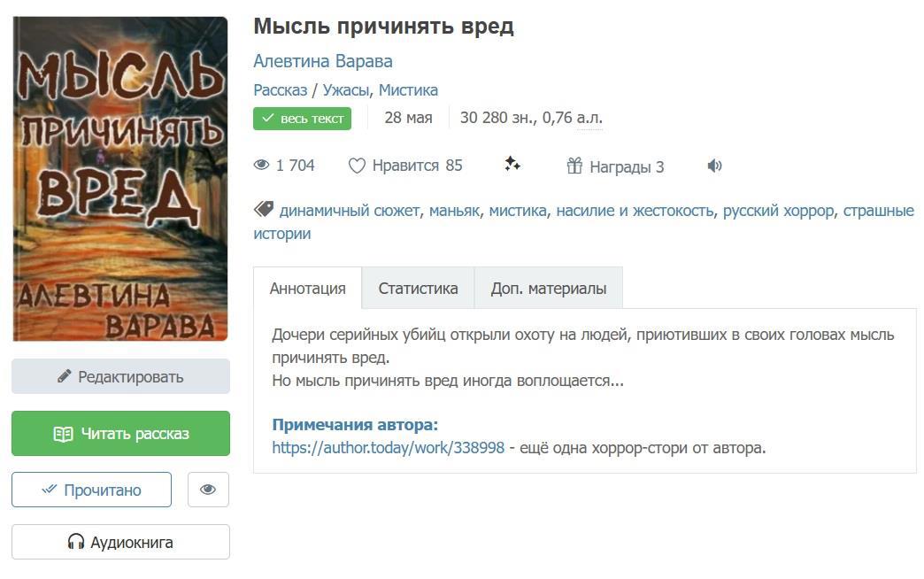Click the Читать рассказ green button
Viewport: 924px width, 579px height.
(x=120, y=434)
